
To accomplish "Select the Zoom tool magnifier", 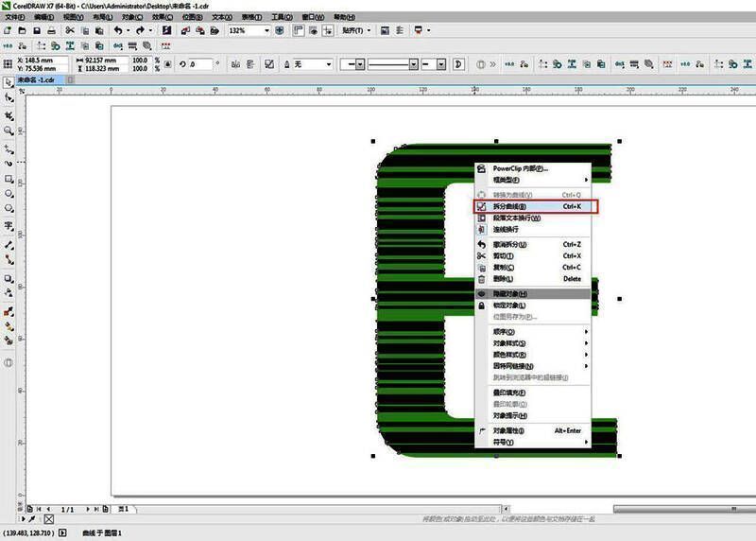I will tap(9, 131).
